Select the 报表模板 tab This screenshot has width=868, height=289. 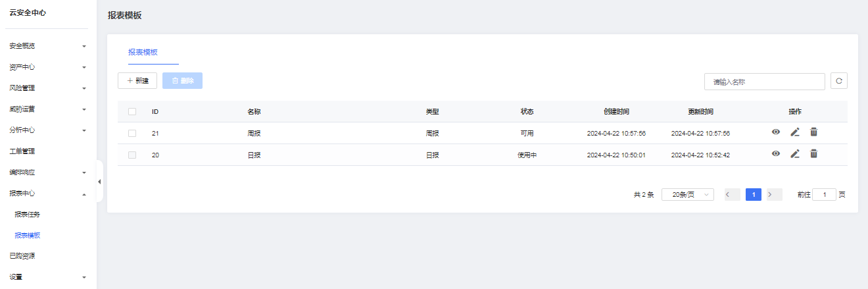(x=143, y=52)
